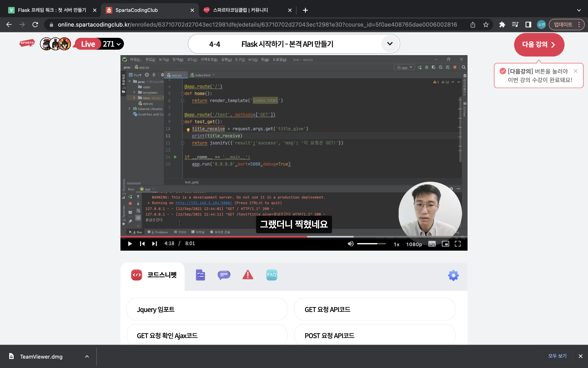Open the lecture notes checklist tab icon
This screenshot has width=588, height=368.
click(x=200, y=275)
